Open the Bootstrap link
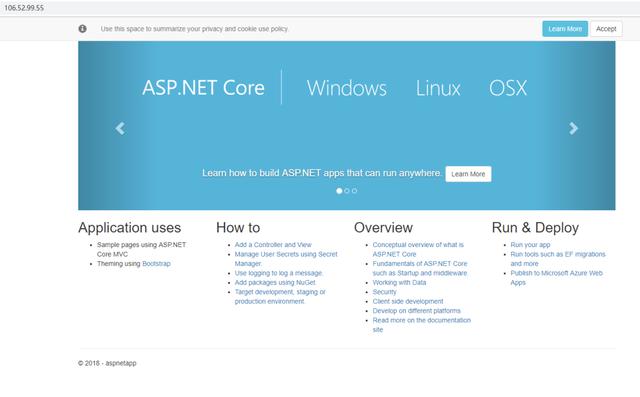Screen dimensions: 640x397 point(156,264)
